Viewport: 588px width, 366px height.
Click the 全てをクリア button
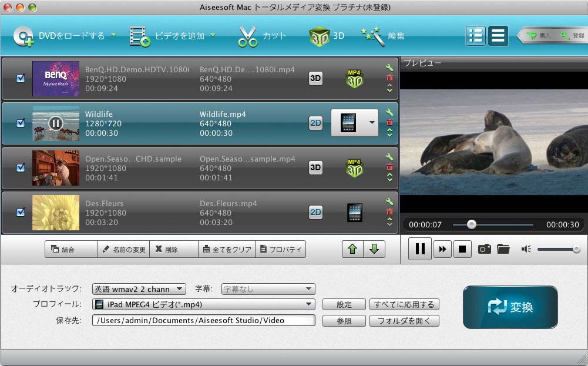(227, 249)
